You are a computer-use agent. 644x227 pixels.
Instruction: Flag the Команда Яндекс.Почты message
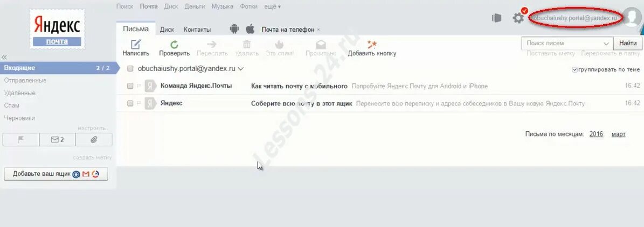tap(139, 86)
